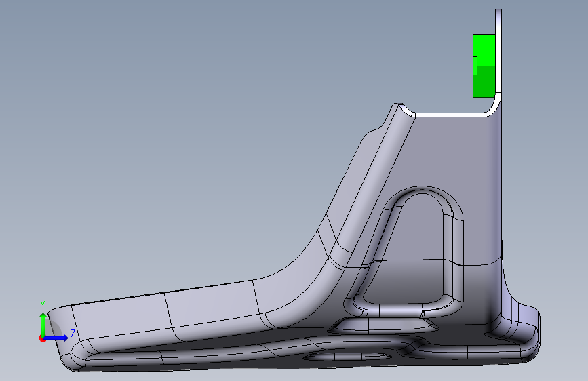Viewport: 588px width, 381px height.
Task: Click the blue Z axis arrow of the triad
Action: (56, 338)
